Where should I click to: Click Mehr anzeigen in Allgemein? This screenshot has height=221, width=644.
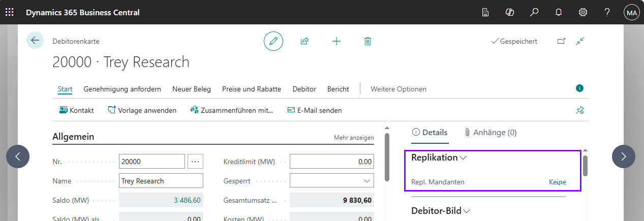point(354,138)
